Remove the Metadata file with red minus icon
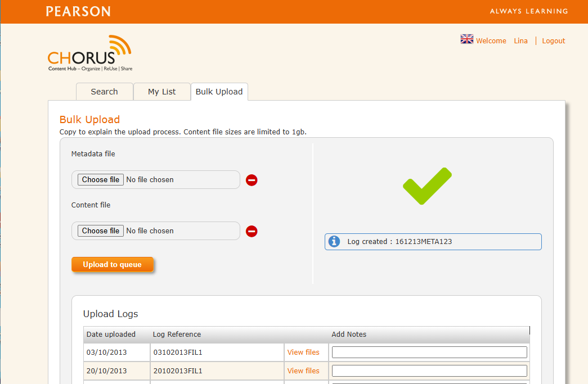This screenshot has width=588, height=384. coord(252,180)
